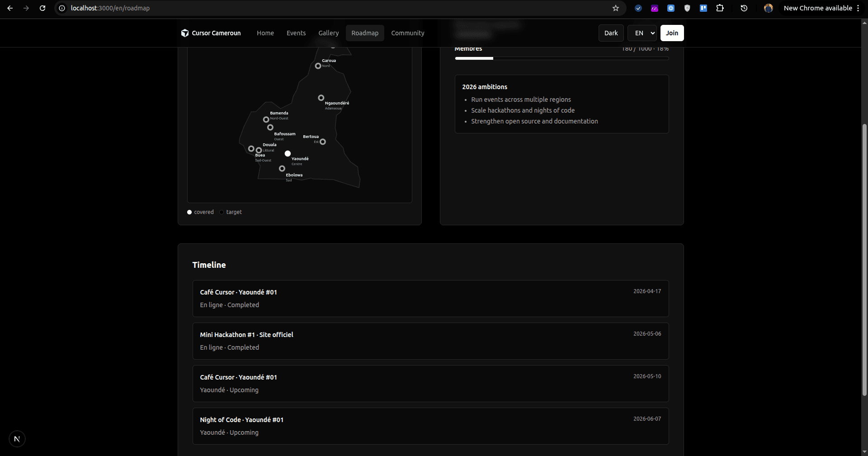Switch to the Community page
Screen dimensions: 868x456
pos(408,33)
